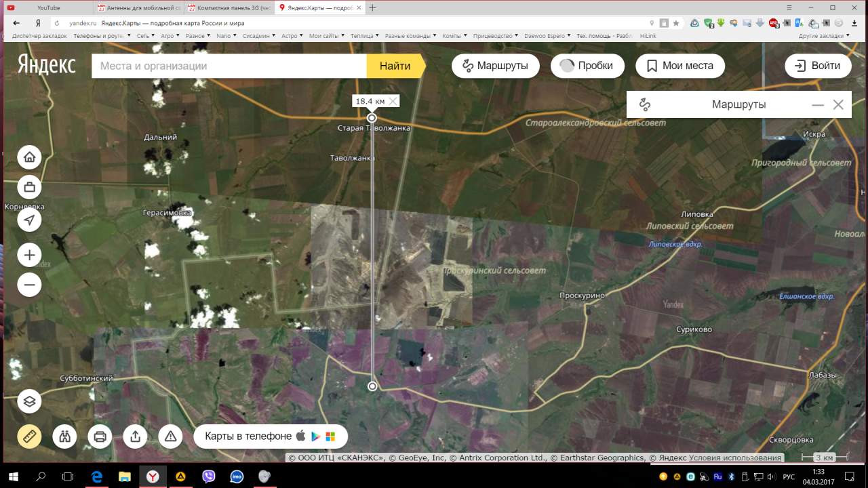Viewport: 868px width, 488px height.
Task: Expand the Daewoo Espero bookmarks folder
Action: point(548,36)
